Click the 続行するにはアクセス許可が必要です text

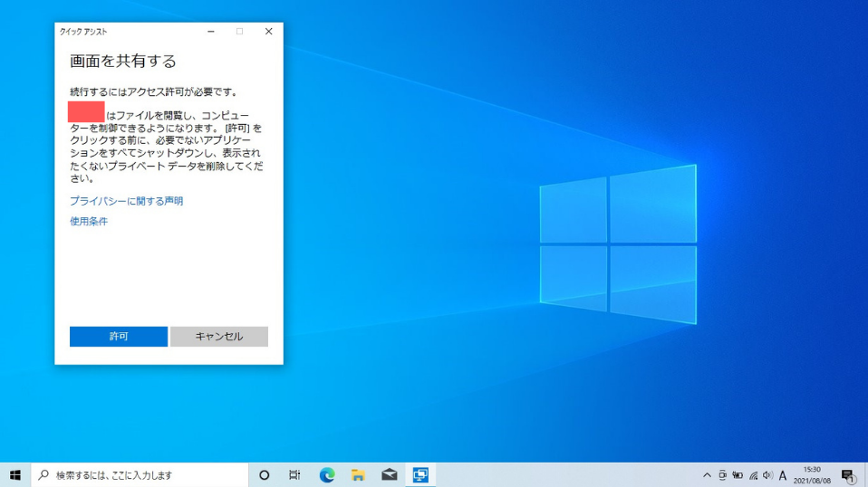(x=154, y=91)
